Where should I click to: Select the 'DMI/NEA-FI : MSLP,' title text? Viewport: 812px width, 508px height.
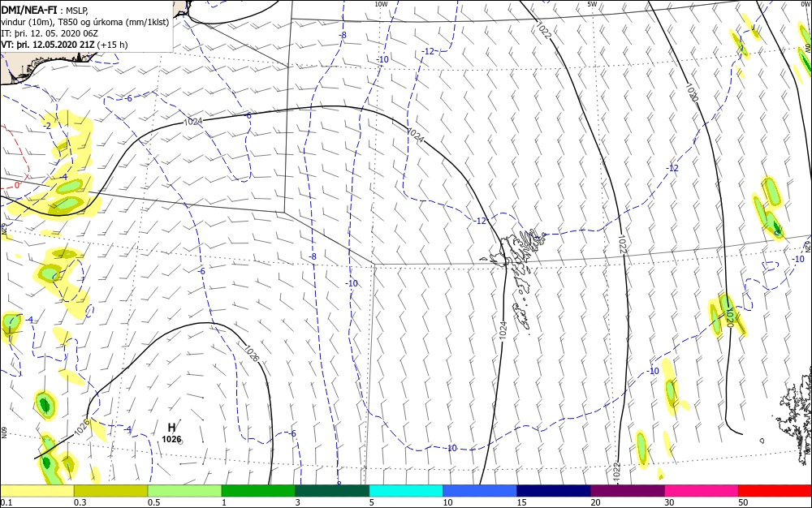(x=45, y=10)
